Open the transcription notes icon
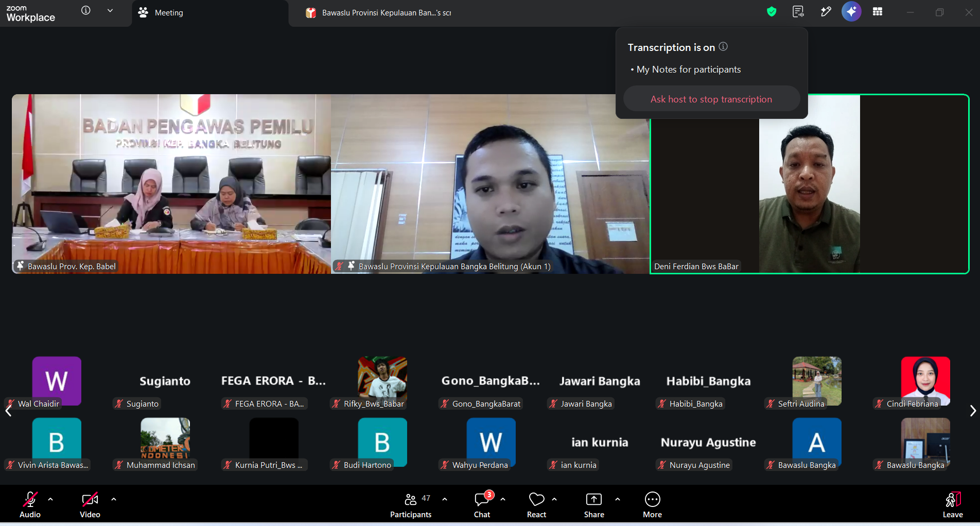This screenshot has height=526, width=980. tap(798, 12)
